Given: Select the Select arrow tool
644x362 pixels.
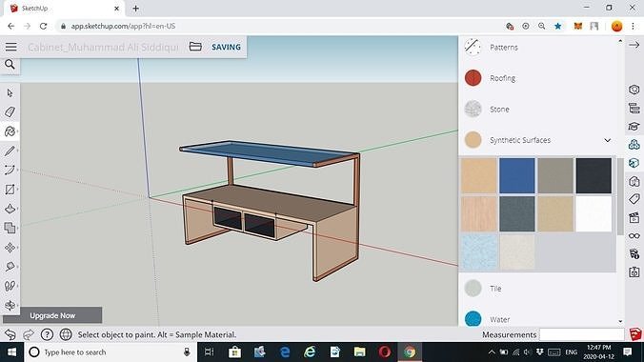Looking at the screenshot, I should pos(10,92).
